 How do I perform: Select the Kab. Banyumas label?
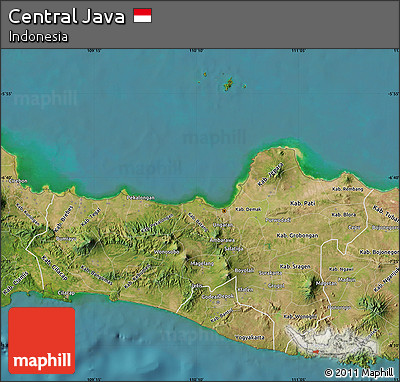click(97, 275)
